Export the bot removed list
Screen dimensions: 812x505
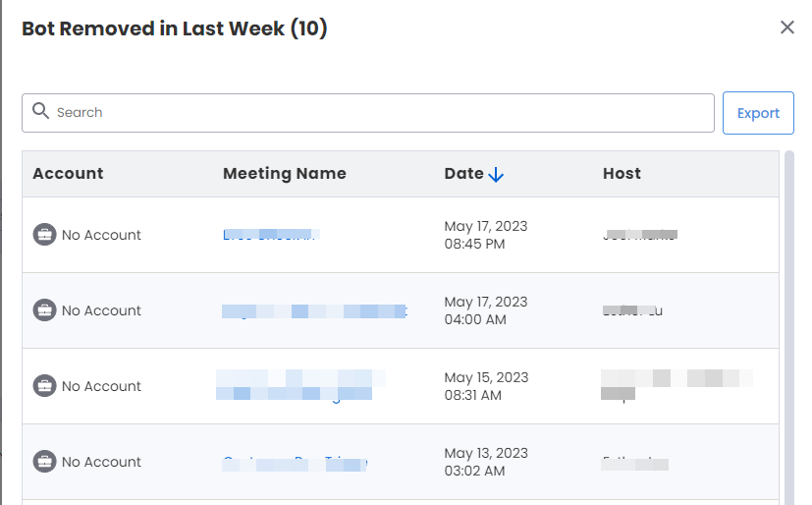[x=758, y=113]
